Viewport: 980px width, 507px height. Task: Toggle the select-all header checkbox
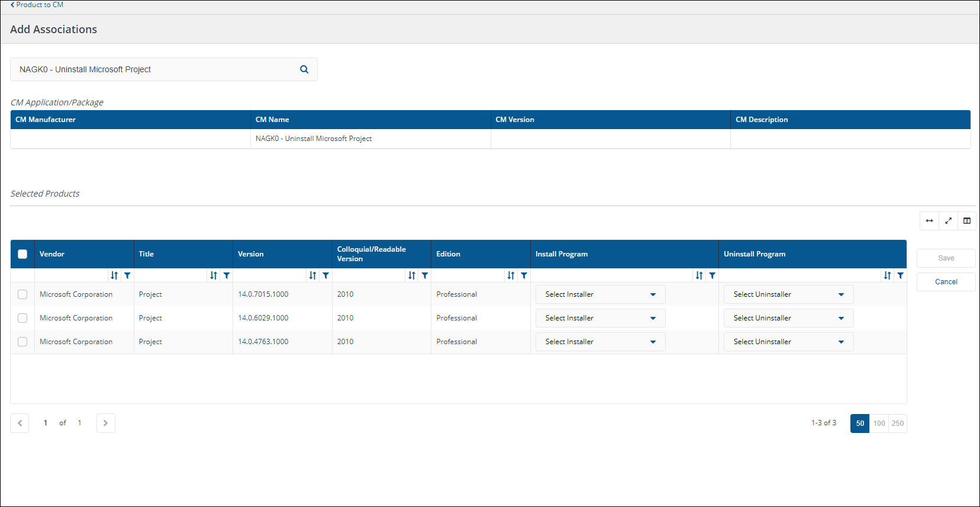point(22,254)
